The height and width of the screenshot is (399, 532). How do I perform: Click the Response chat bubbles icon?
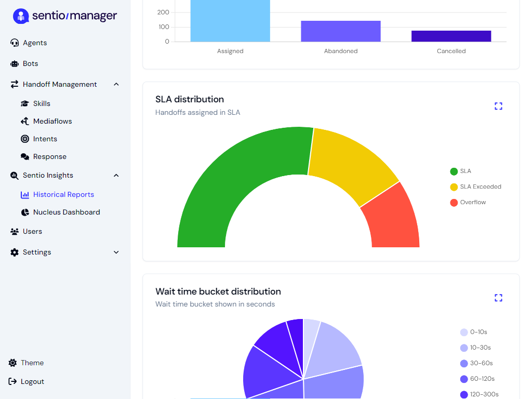point(25,156)
